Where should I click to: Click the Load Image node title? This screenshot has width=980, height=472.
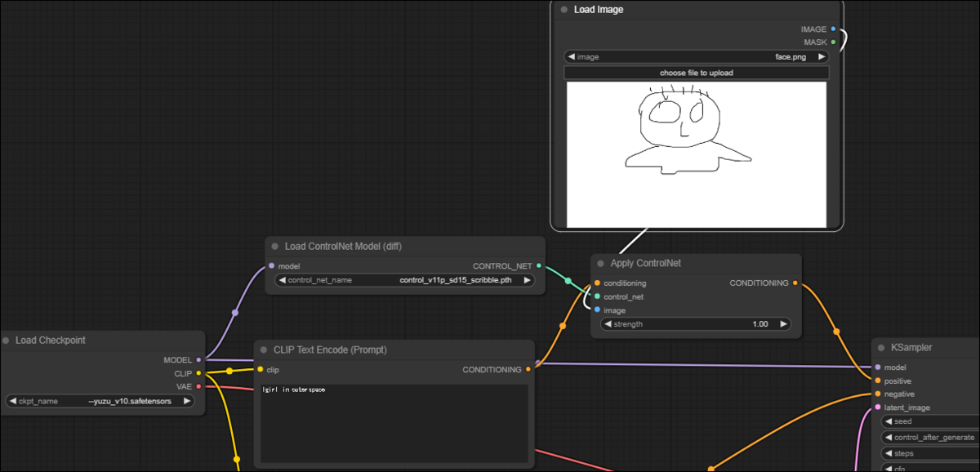click(x=599, y=10)
